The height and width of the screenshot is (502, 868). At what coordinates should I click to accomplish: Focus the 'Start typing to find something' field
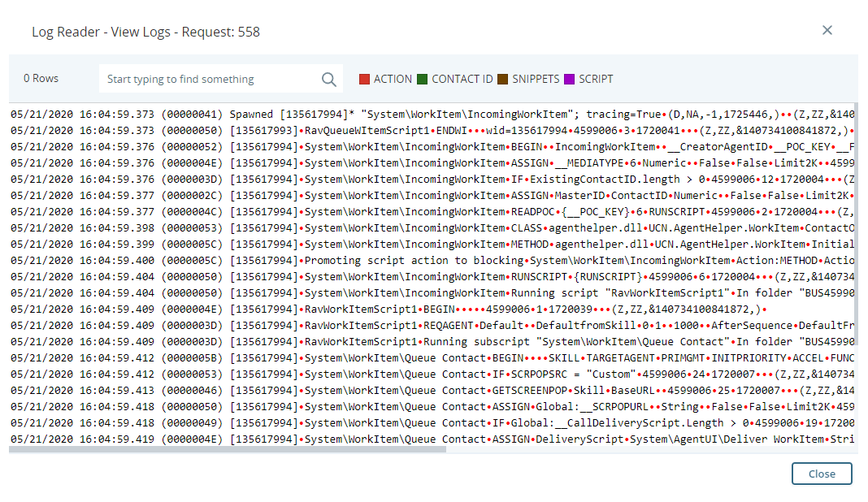pyautogui.click(x=210, y=79)
